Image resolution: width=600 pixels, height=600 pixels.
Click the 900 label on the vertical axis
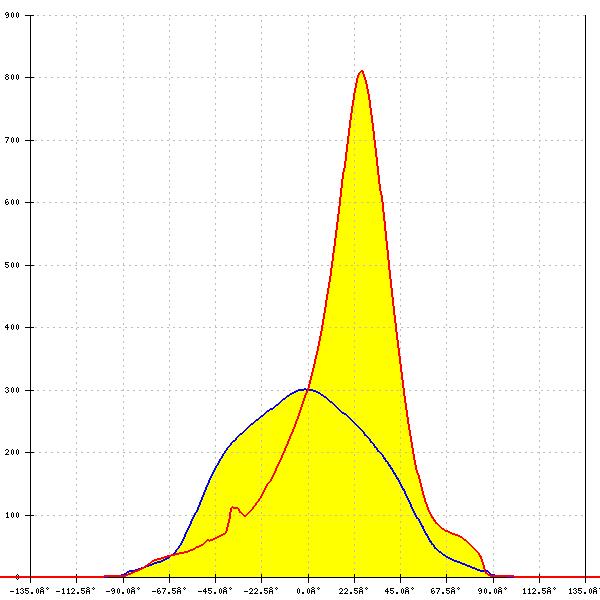point(12,15)
